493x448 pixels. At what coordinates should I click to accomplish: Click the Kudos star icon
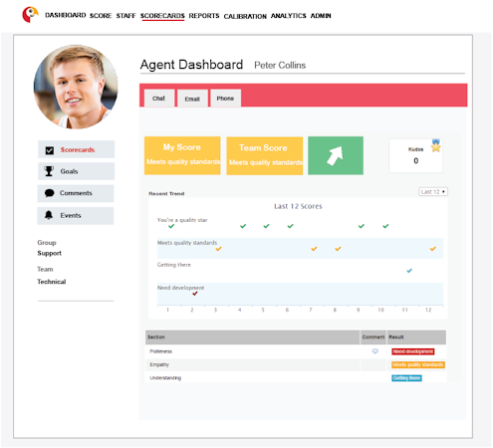click(x=435, y=146)
